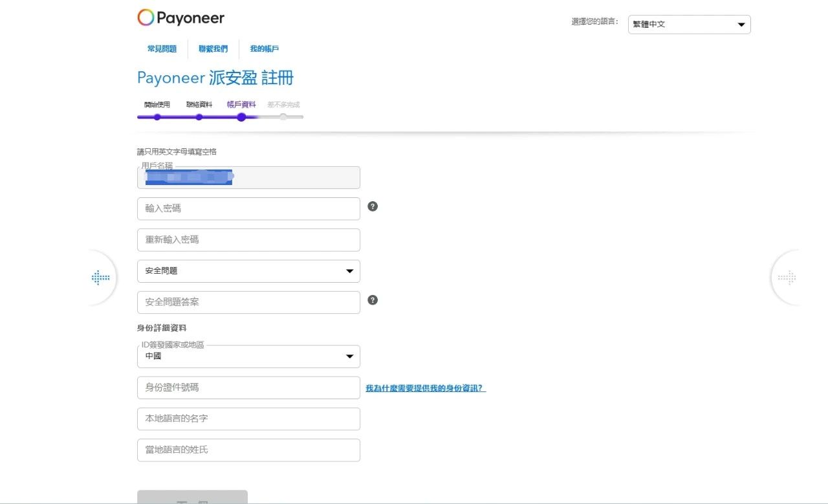Click the 下一步 button at the bottom
This screenshot has width=828, height=504.
[192, 498]
